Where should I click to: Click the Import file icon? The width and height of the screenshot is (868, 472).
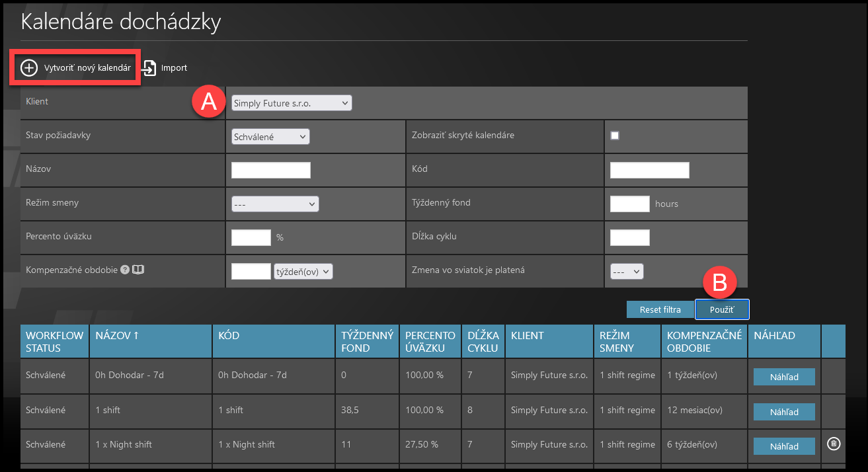point(150,68)
